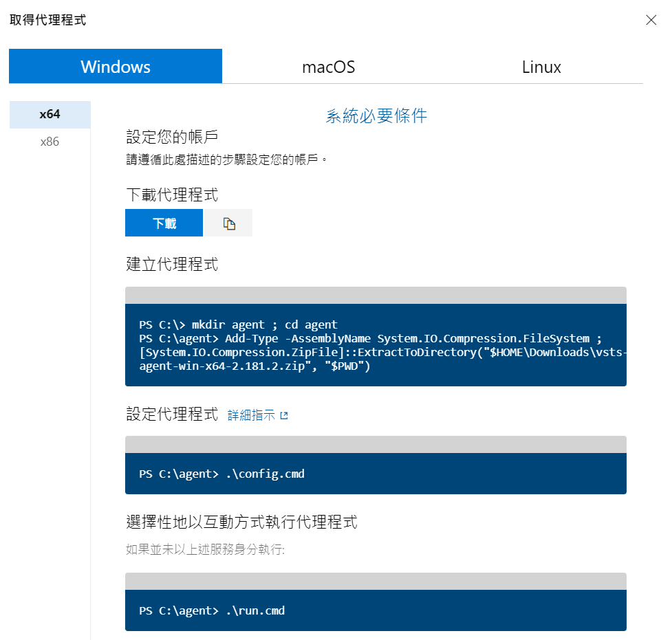Image resolution: width=672 pixels, height=640 pixels.
Task: Select the x86 architecture option
Action: (x=50, y=142)
